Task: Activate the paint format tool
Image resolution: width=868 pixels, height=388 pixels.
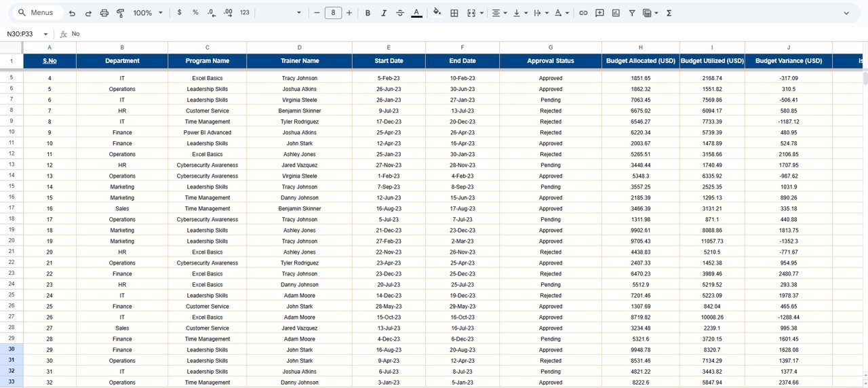Action: point(121,13)
